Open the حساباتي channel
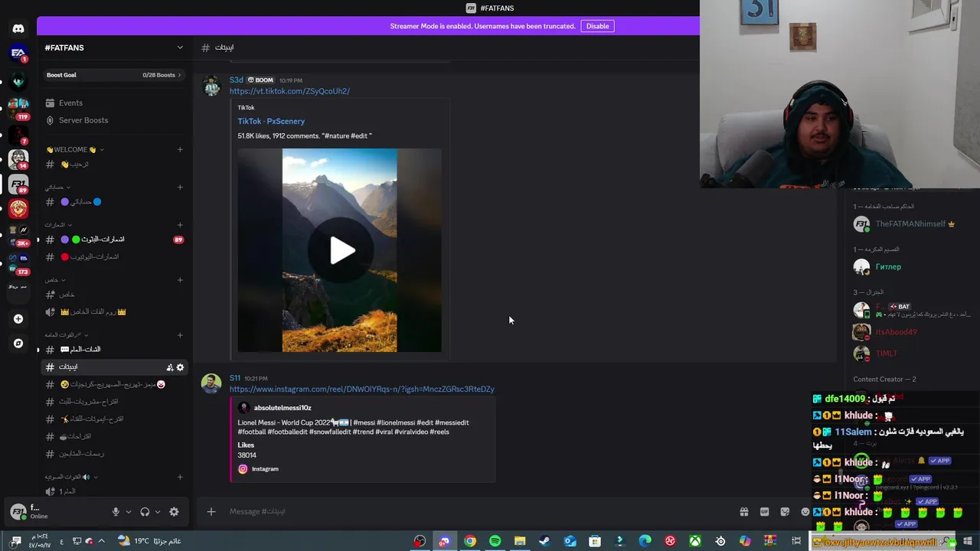This screenshot has width=980, height=551. [114, 202]
